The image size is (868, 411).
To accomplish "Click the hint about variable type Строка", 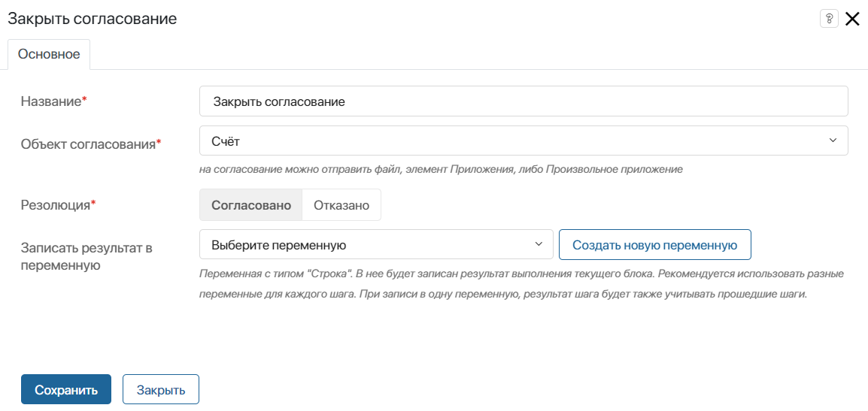I will click(521, 284).
